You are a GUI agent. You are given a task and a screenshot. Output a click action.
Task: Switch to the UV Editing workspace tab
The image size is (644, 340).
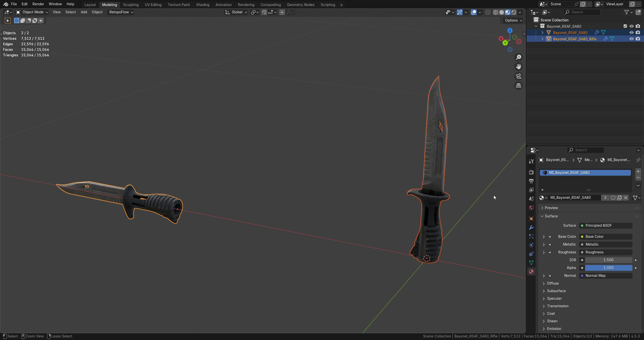tap(153, 5)
